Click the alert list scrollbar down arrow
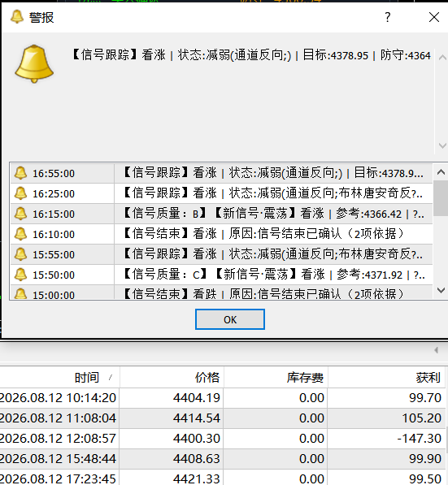The height and width of the screenshot is (485, 448). click(x=441, y=290)
